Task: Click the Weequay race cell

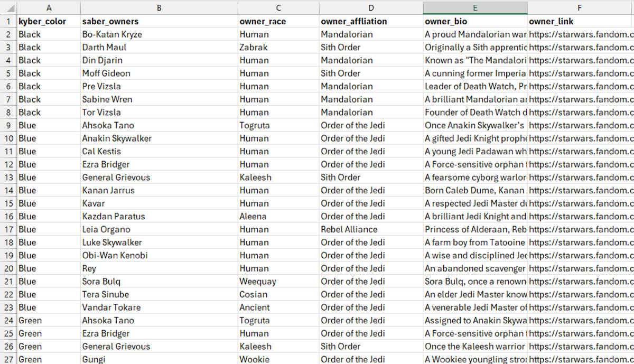Action: coord(278,282)
